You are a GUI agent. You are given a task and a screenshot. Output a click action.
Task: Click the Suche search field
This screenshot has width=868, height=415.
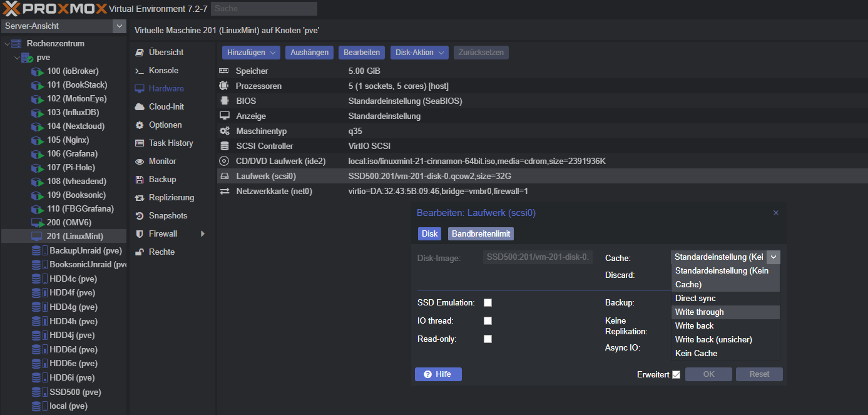tap(264, 9)
